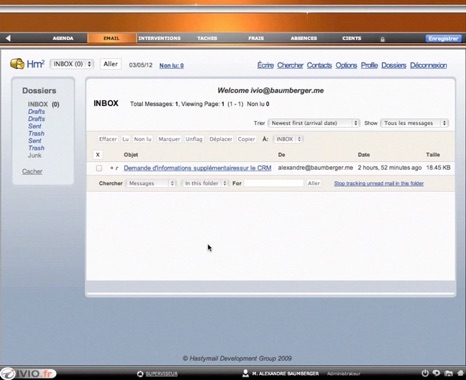Open the Frais tab

pyautogui.click(x=256, y=38)
